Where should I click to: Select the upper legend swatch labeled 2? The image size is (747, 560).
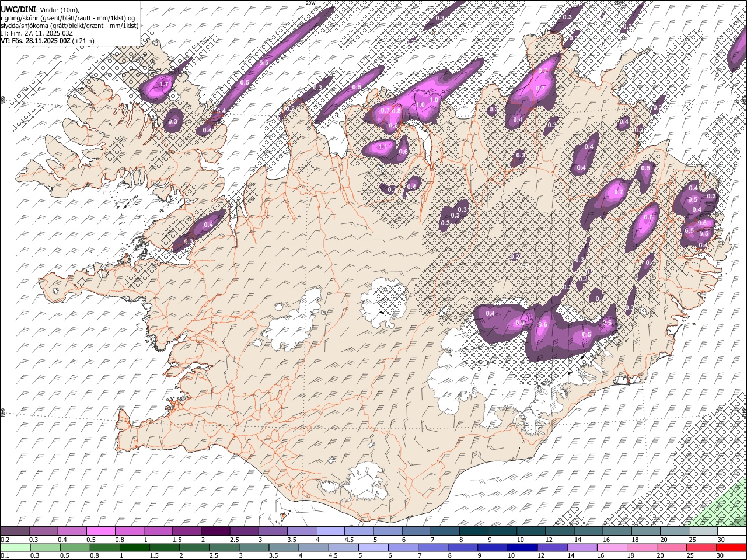[215, 531]
